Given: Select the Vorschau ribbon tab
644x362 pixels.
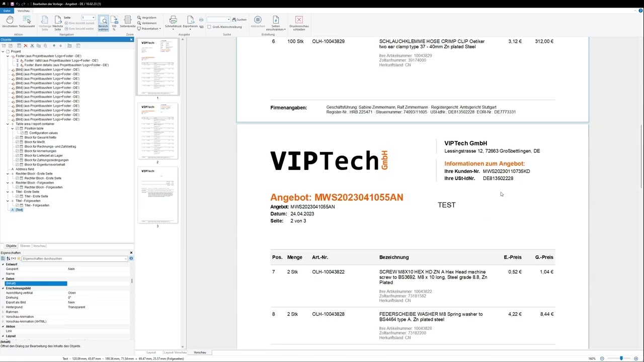Looking at the screenshot, I should point(23,11).
